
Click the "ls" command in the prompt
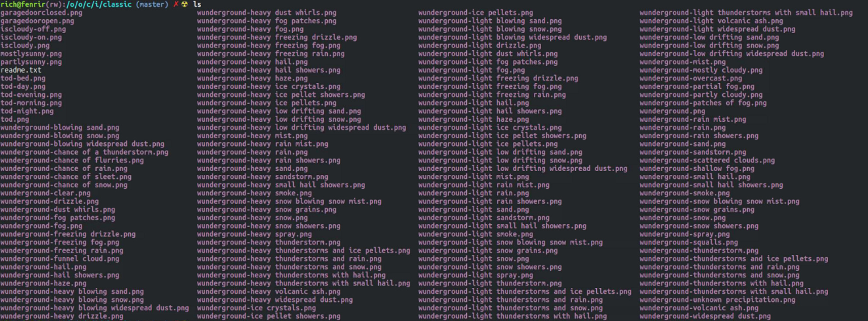click(x=197, y=4)
